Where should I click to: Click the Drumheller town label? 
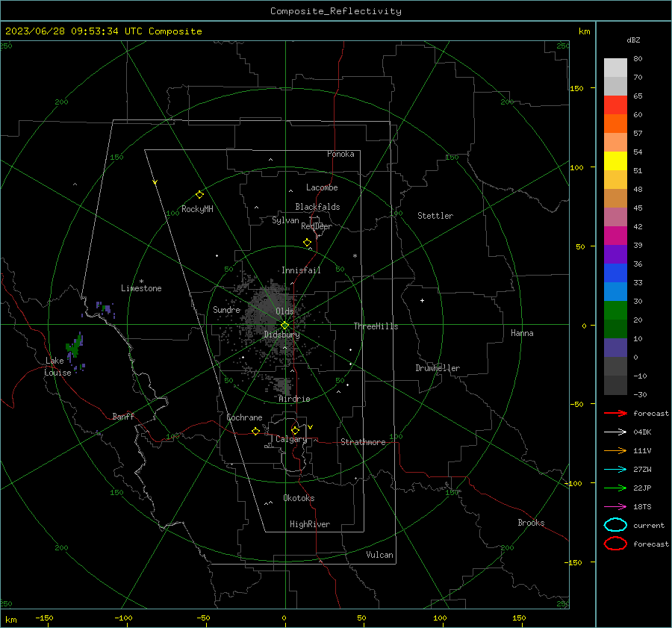click(x=438, y=368)
